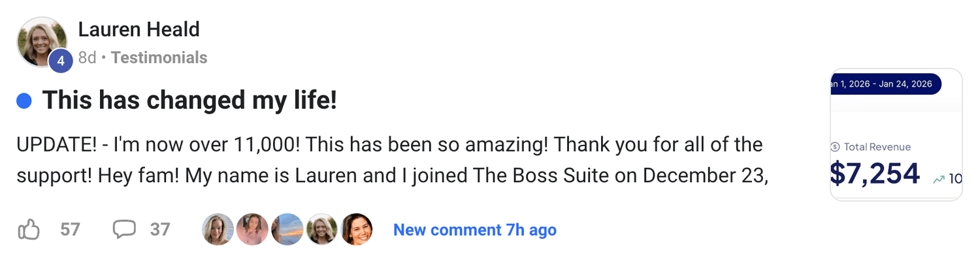Screen dimensions: 980x263
Task: Click the sunset commenter avatar
Action: 287,230
